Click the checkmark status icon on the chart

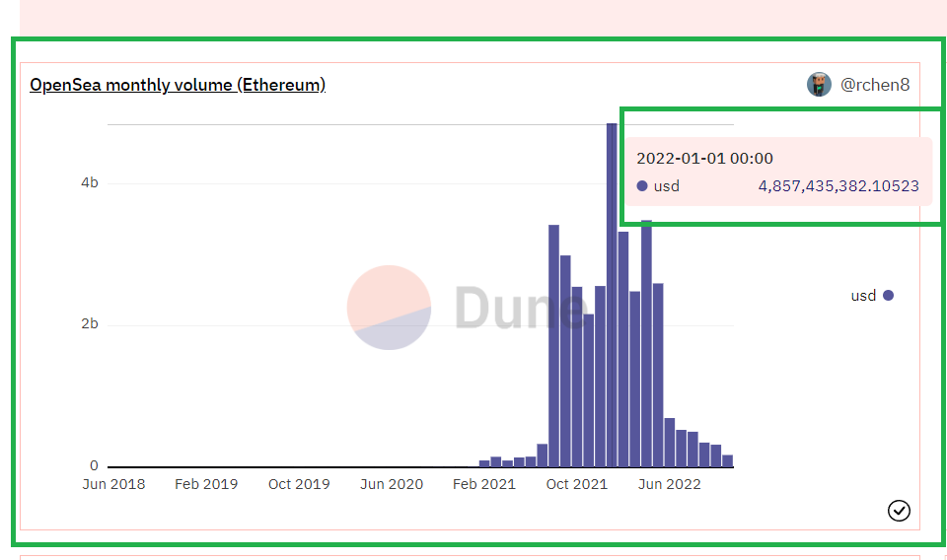point(899,511)
